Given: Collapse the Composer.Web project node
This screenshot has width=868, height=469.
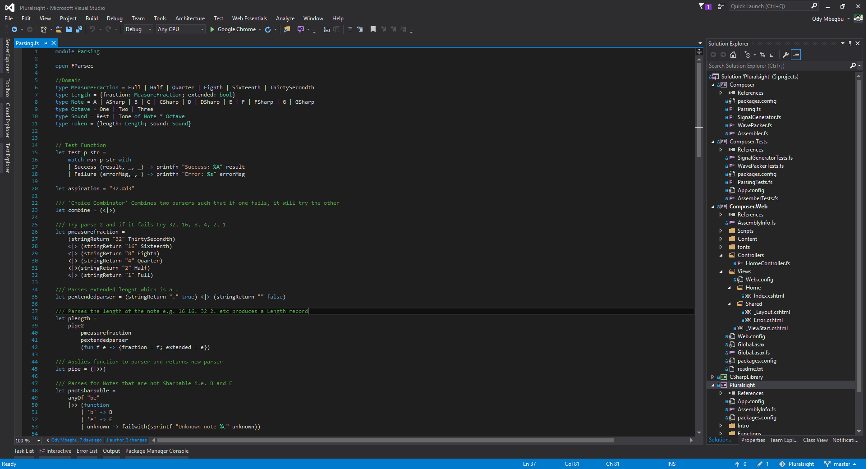Looking at the screenshot, I should pos(713,206).
